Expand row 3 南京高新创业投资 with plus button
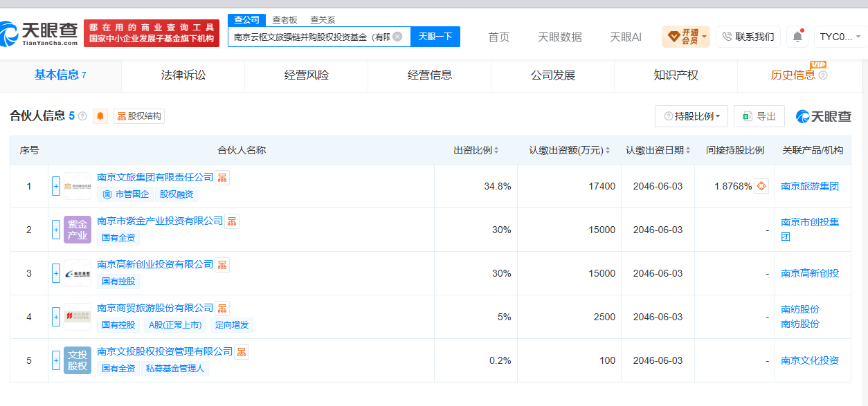868x406 pixels. (56, 273)
